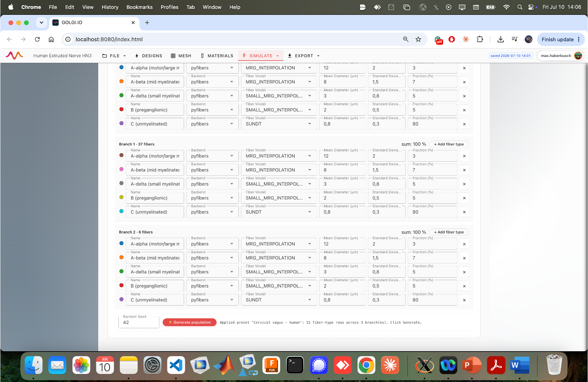Viewport: 588px width, 382px height.
Task: Click the Random Seed input field
Action: tap(139, 322)
